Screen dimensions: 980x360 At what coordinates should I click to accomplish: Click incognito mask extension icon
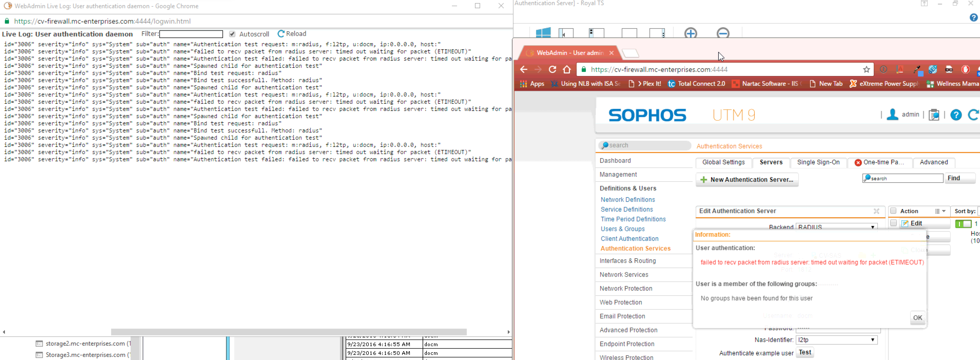point(949,69)
